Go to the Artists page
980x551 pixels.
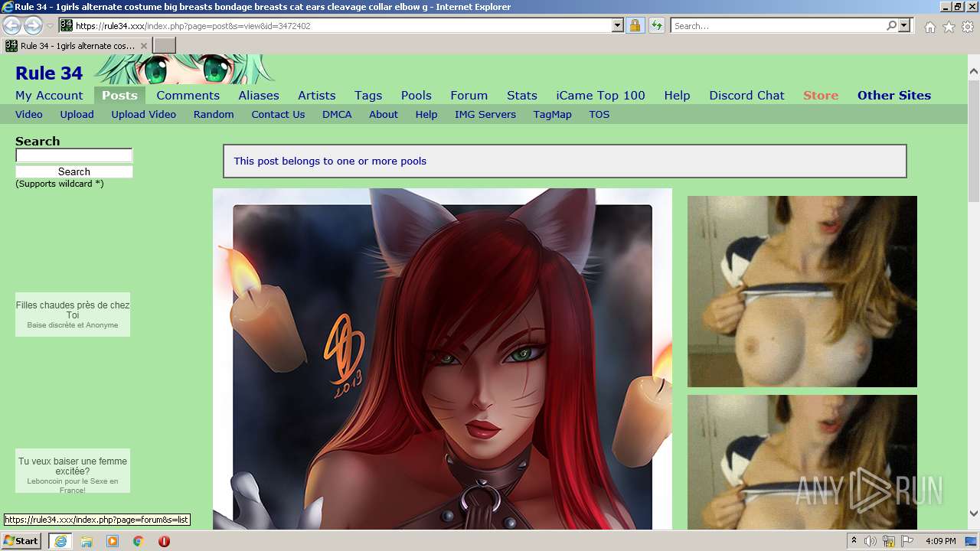coord(317,95)
